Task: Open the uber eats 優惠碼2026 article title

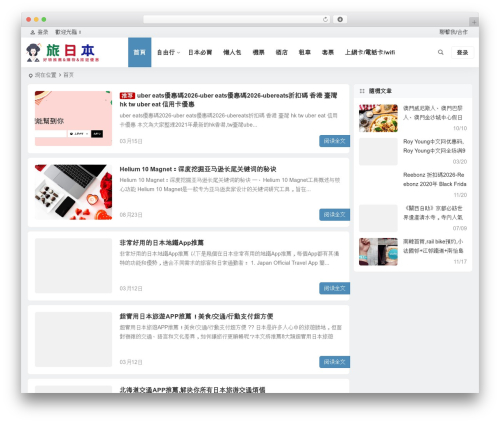Action: point(228,100)
